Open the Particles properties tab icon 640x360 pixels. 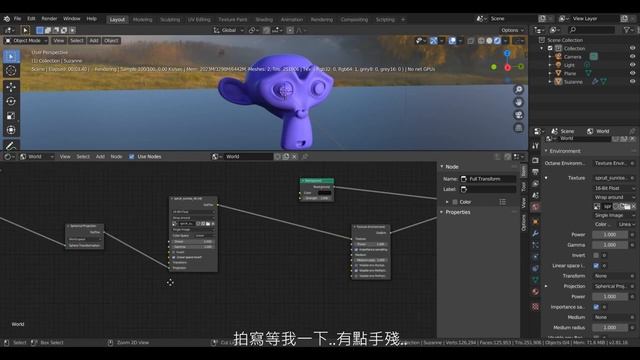click(x=535, y=245)
